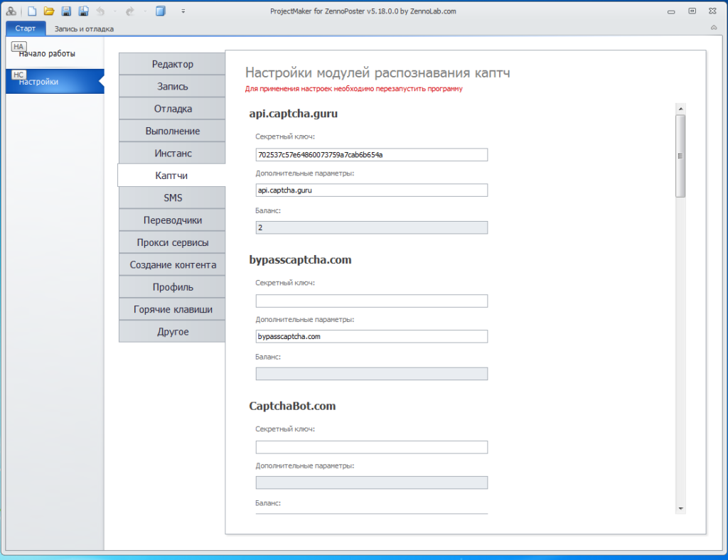Viewport: 728px width, 560px height.
Task: Save the project with the floppy disk icon
Action: (x=66, y=11)
